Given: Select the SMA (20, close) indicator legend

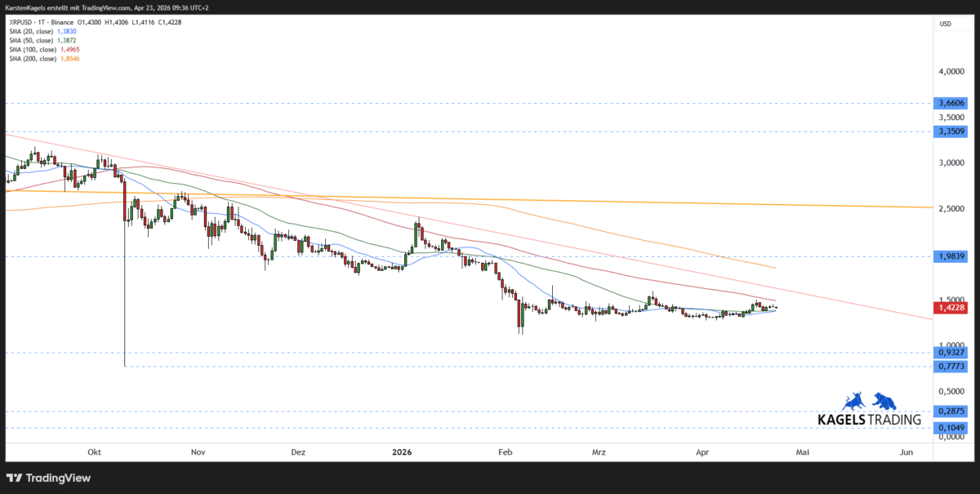Looking at the screenshot, I should pos(33,31).
